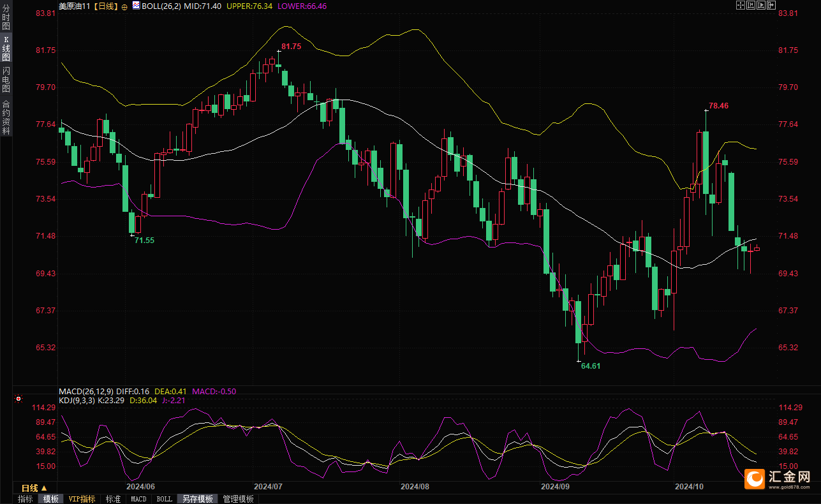Click the 2024/08 date axis label

pos(415,486)
